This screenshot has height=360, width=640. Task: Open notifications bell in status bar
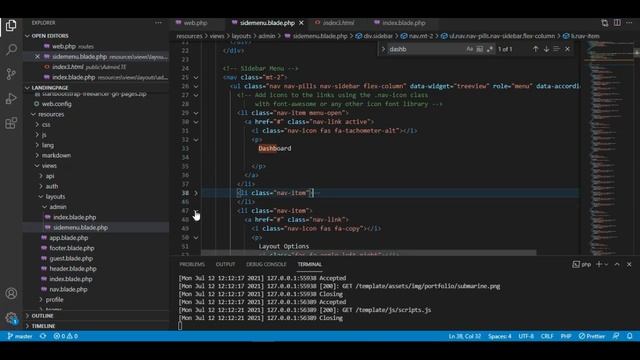629,336
